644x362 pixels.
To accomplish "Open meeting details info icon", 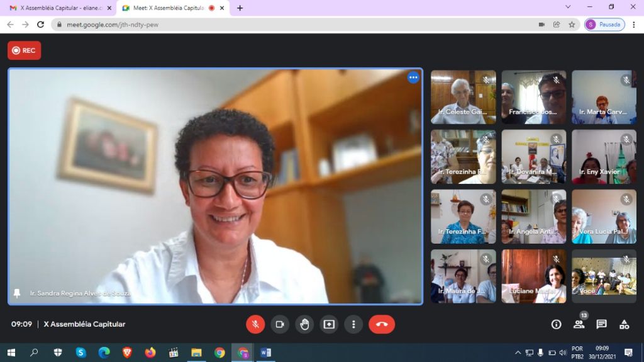I will (x=556, y=324).
